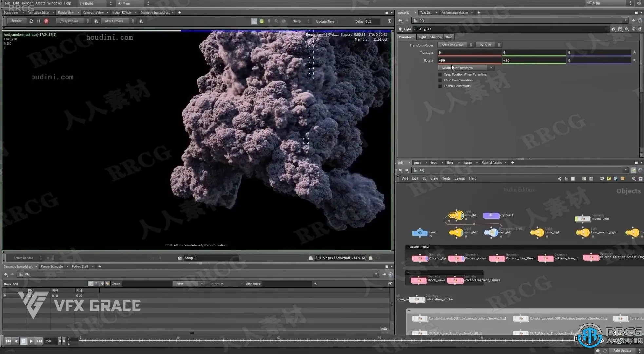The height and width of the screenshot is (354, 644).
Task: Check Enable Constraints option
Action: click(440, 86)
